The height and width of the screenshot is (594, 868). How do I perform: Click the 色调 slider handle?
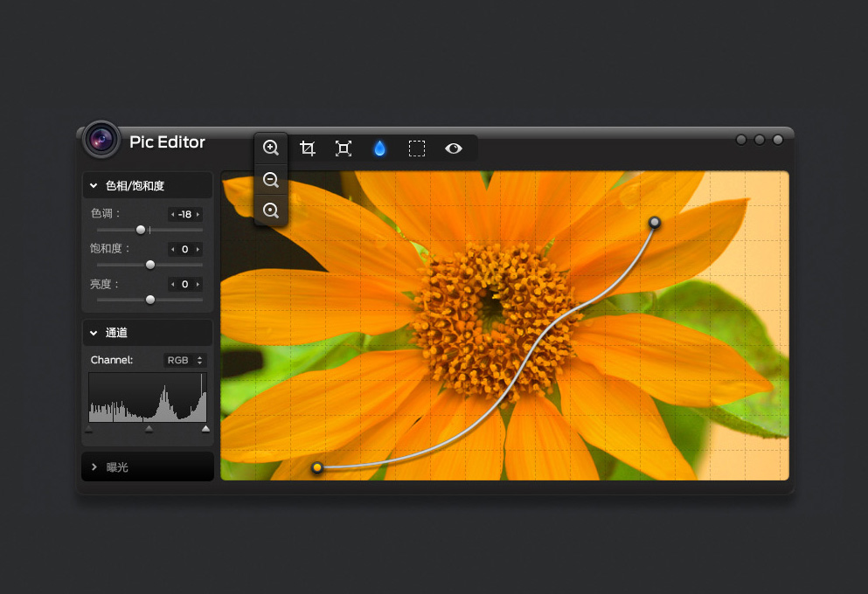point(141,230)
